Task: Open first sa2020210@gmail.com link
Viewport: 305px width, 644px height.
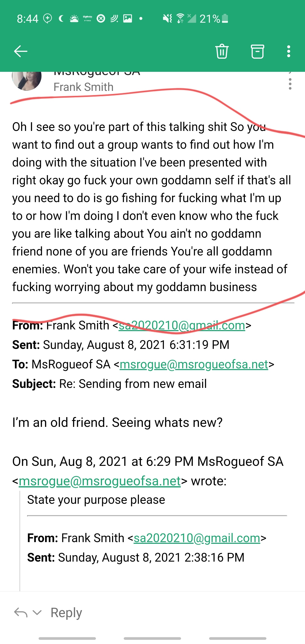Action: coord(182,325)
